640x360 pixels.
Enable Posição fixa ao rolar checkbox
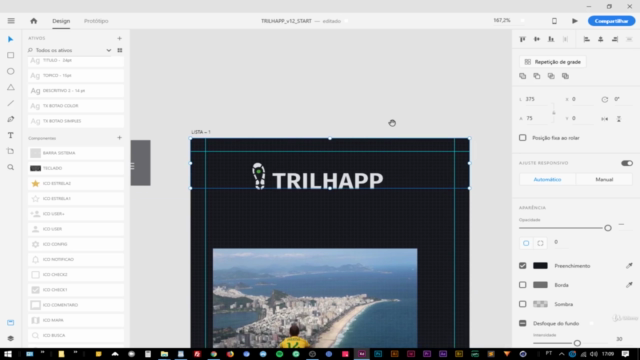point(522,138)
